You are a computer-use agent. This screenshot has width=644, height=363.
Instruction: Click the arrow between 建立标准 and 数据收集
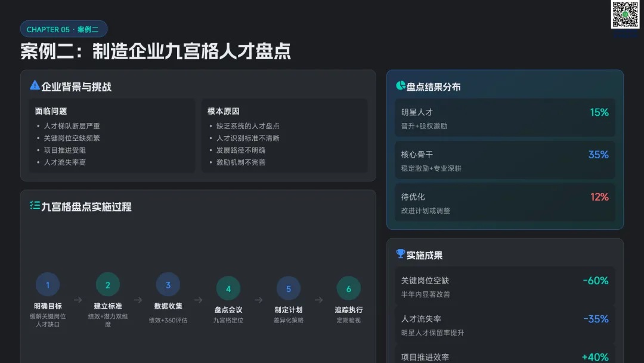point(138,300)
